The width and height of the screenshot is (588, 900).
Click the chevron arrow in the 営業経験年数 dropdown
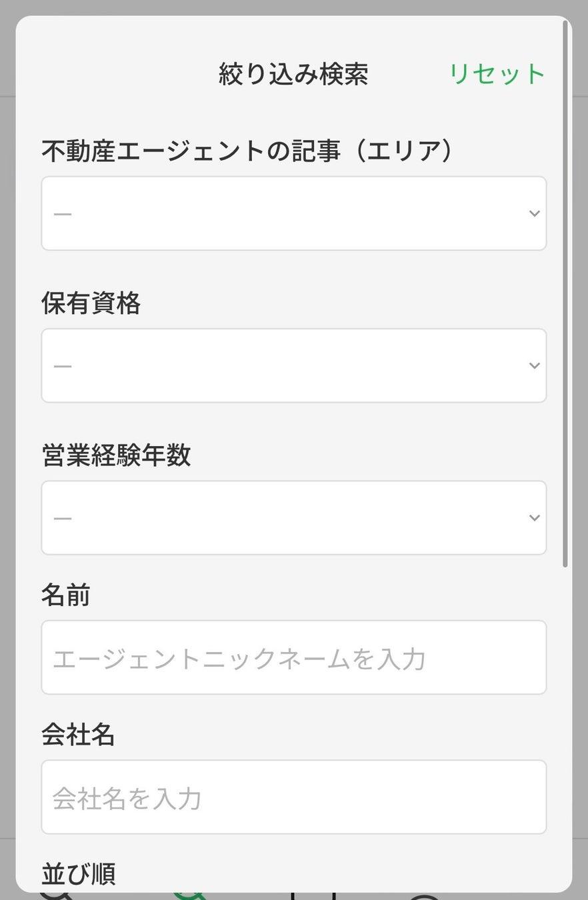click(x=534, y=517)
